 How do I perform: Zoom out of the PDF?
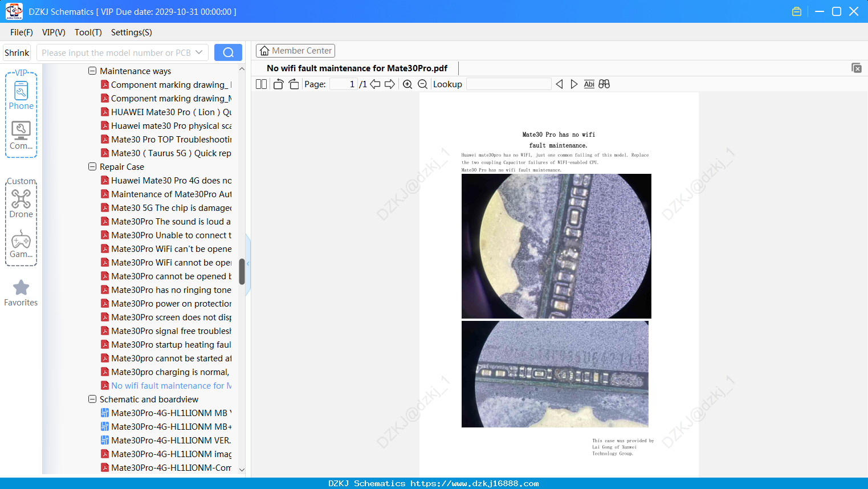tap(422, 84)
